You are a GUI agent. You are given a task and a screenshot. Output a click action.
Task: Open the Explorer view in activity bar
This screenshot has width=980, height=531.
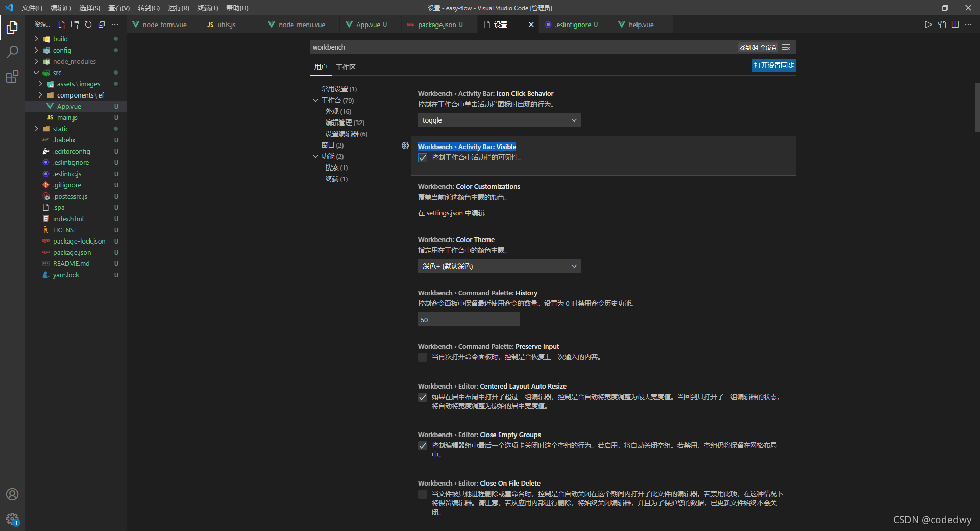pos(12,27)
